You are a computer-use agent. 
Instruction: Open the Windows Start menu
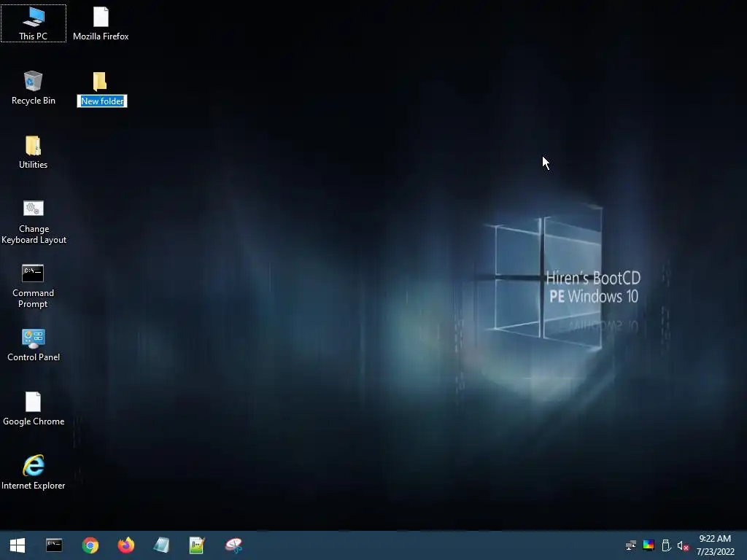tap(18, 545)
